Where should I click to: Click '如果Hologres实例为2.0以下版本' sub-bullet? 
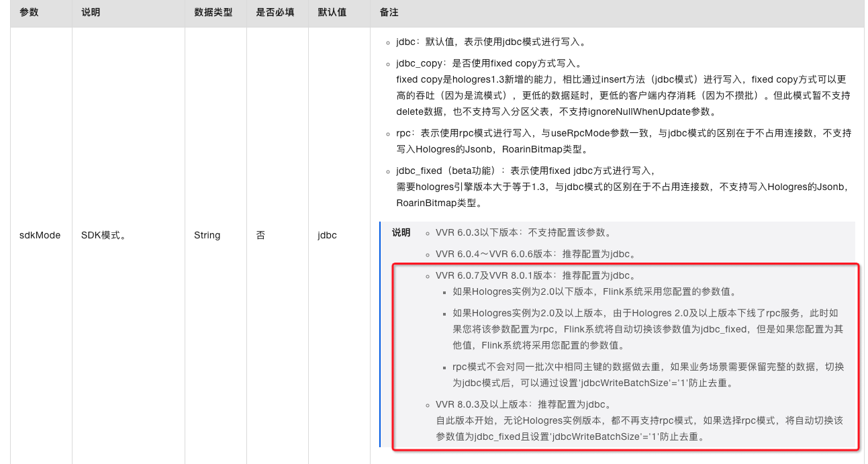[x=595, y=291]
